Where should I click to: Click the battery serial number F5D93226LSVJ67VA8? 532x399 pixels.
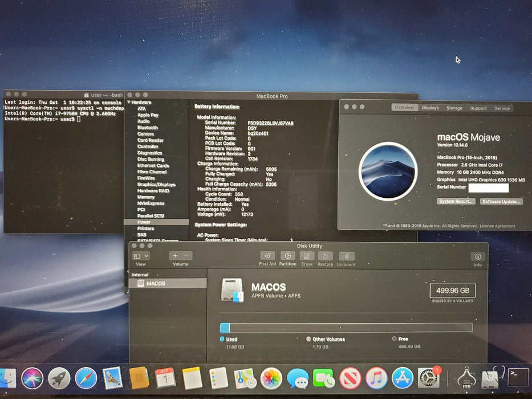point(270,123)
